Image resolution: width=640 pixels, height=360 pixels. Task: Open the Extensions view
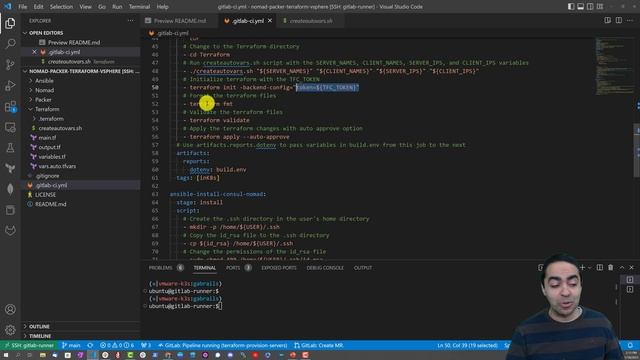click(10, 107)
